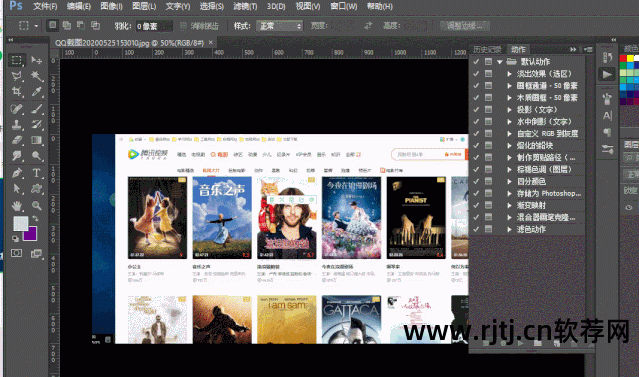Open the 样式 dropdown showing 正常
639x377 pixels.
[x=280, y=26]
